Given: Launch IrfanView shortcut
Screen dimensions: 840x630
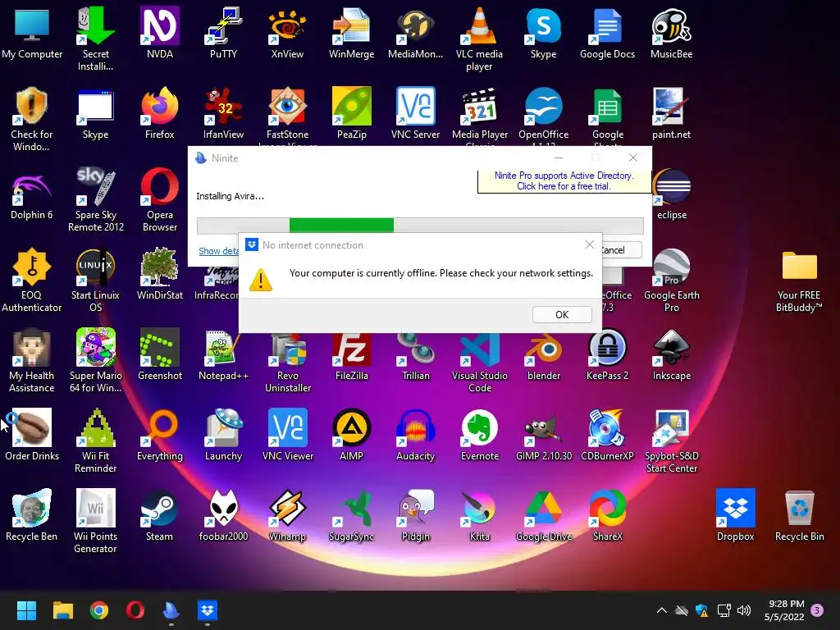Looking at the screenshot, I should point(223,113).
